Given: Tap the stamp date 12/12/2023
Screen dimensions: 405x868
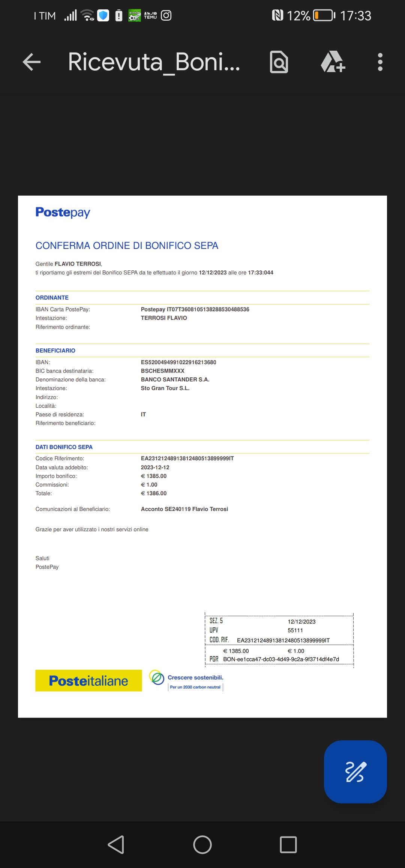Looking at the screenshot, I should tap(301, 622).
